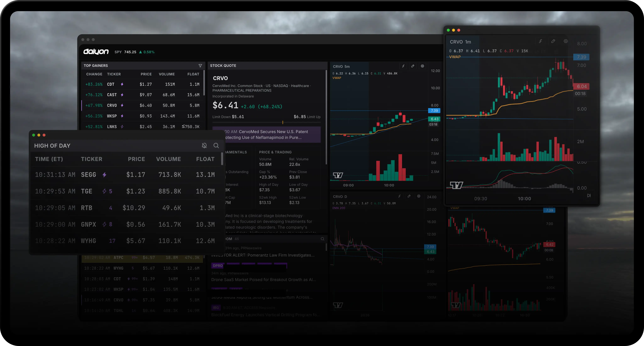Select the CAST row in Top Gainers

click(x=142, y=95)
